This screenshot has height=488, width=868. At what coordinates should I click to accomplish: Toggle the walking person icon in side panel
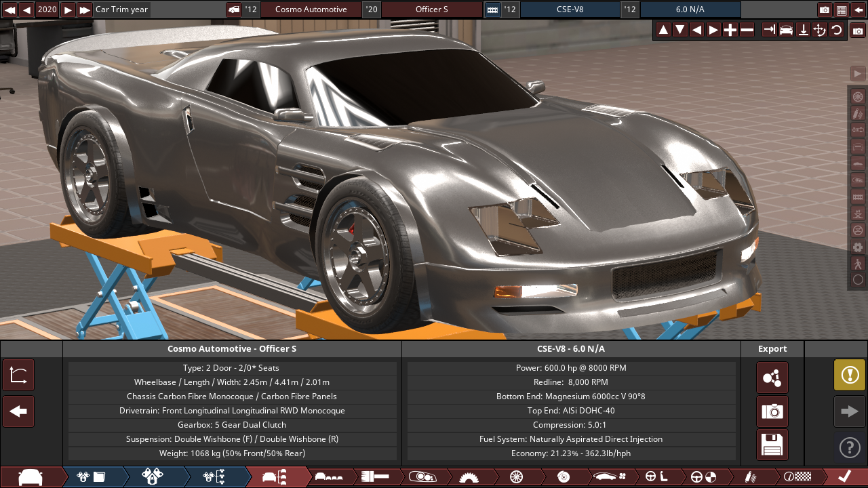pyautogui.click(x=858, y=264)
